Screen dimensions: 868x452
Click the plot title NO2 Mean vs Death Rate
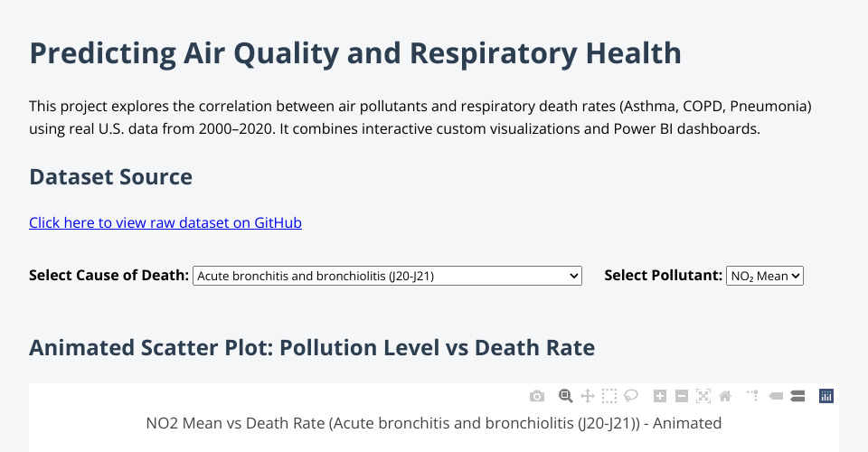(434, 422)
